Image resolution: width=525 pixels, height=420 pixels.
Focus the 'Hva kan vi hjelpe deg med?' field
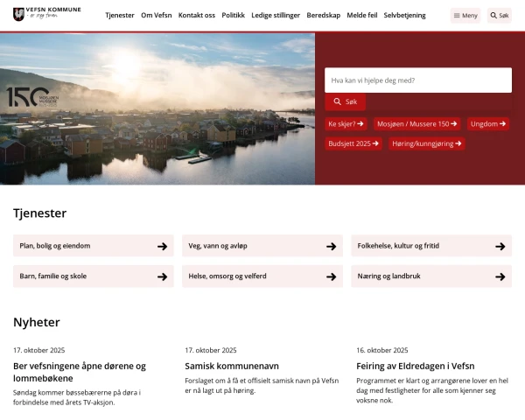[417, 80]
